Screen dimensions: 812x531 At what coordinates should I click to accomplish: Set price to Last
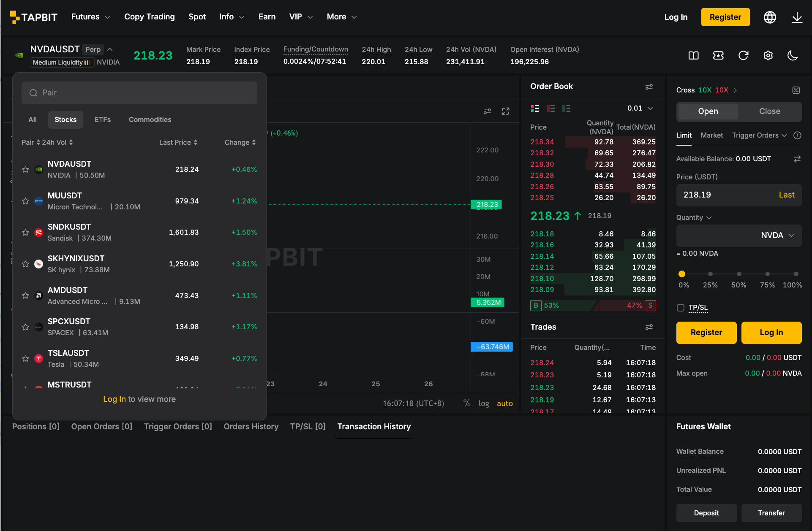[787, 195]
